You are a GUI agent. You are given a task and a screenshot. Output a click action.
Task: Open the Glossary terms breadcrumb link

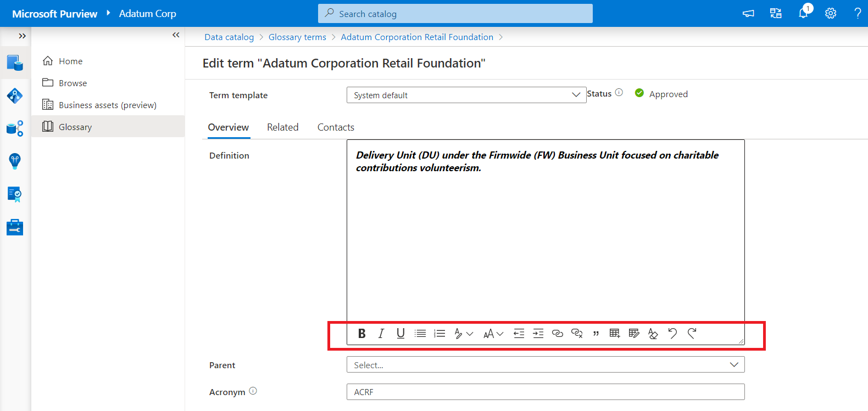(x=297, y=37)
